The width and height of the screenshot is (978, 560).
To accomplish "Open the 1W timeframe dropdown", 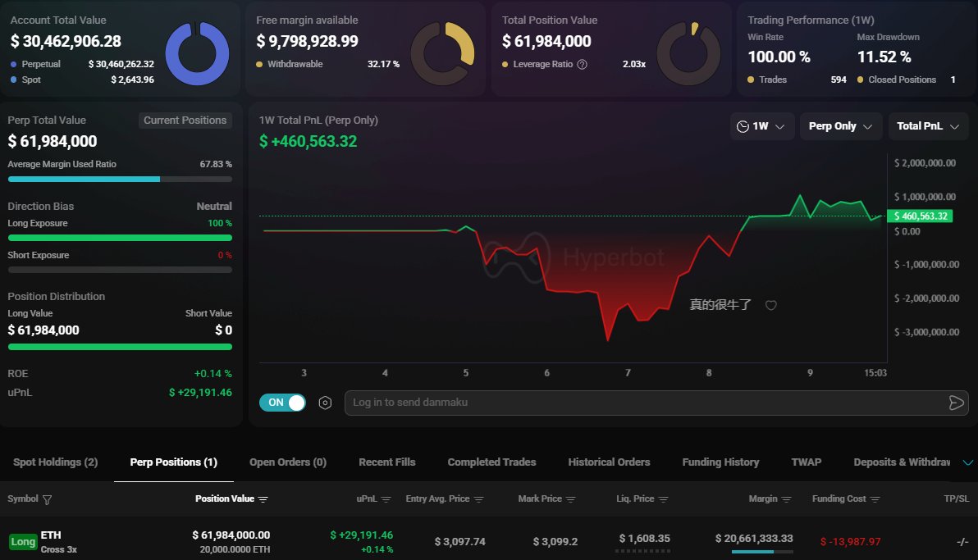I will 761,125.
